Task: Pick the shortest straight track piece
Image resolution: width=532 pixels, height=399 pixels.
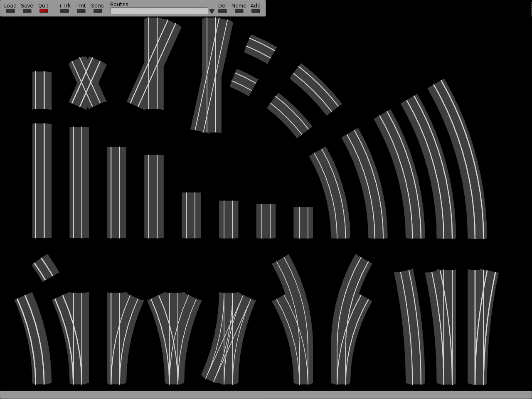Action: coord(303,223)
